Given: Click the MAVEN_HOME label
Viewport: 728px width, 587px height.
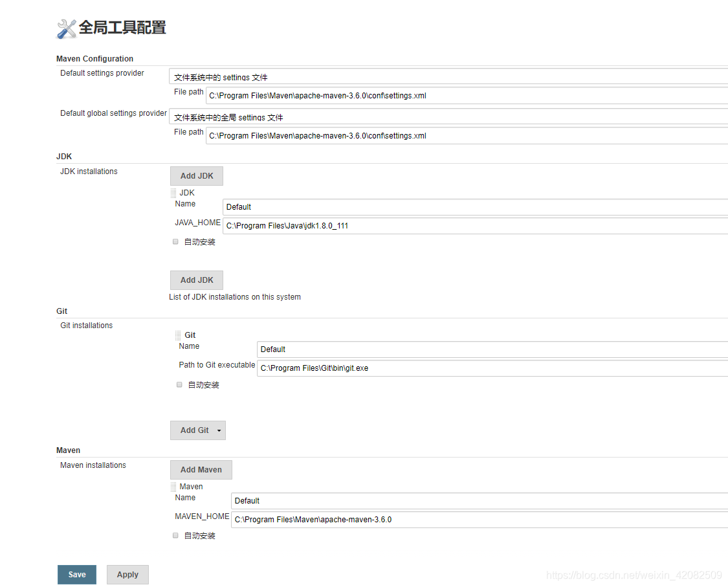Looking at the screenshot, I should click(x=202, y=516).
